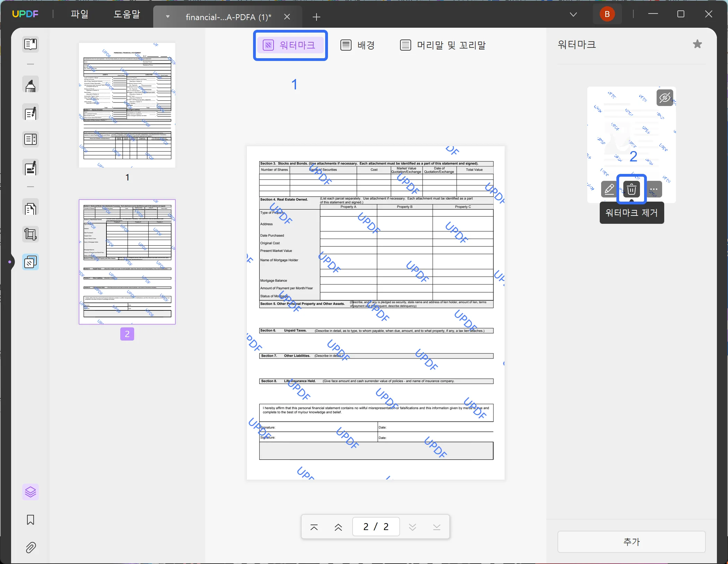The width and height of the screenshot is (728, 564).
Task: Select the financial-...A-PDFA (1)* document tab
Action: pos(228,17)
